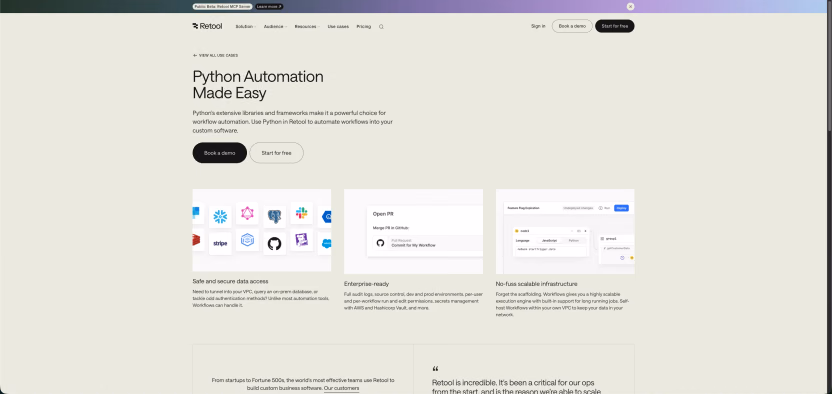Click the Salesforce cloud icon

(x=325, y=243)
